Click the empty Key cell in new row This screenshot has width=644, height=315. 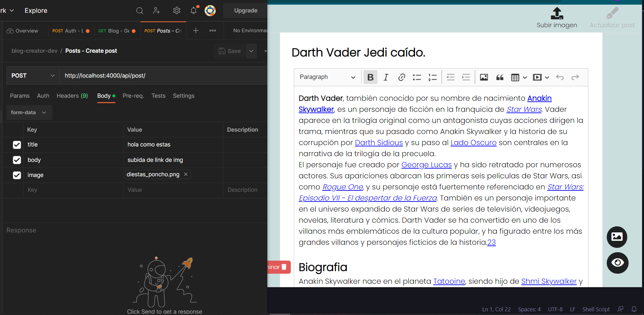point(73,190)
